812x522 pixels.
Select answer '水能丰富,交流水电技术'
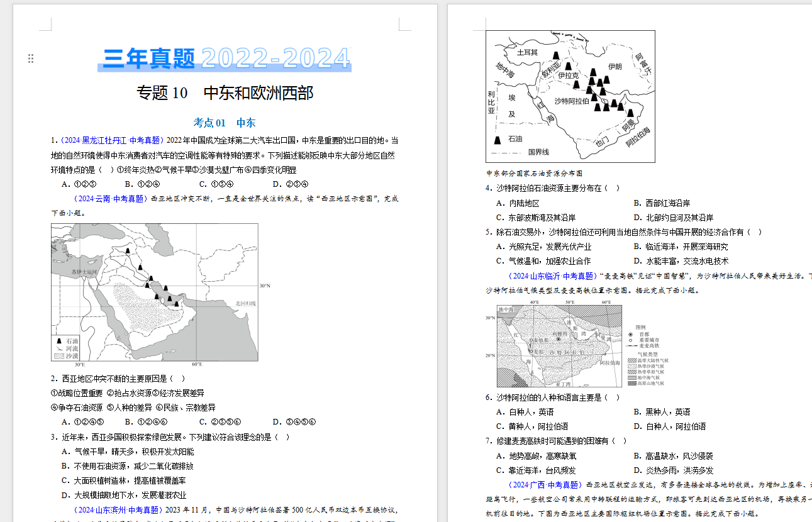[x=681, y=261]
